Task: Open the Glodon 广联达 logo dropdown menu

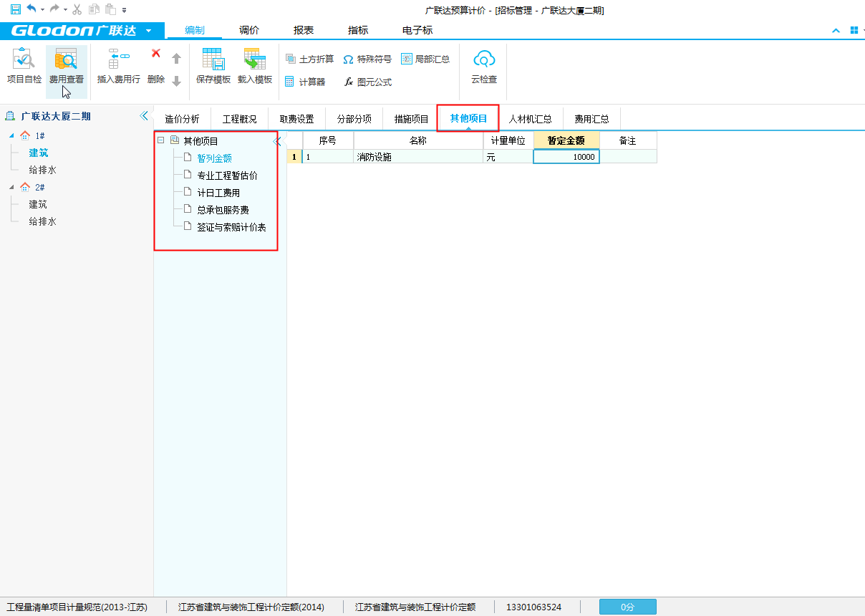Action: pyautogui.click(x=148, y=31)
